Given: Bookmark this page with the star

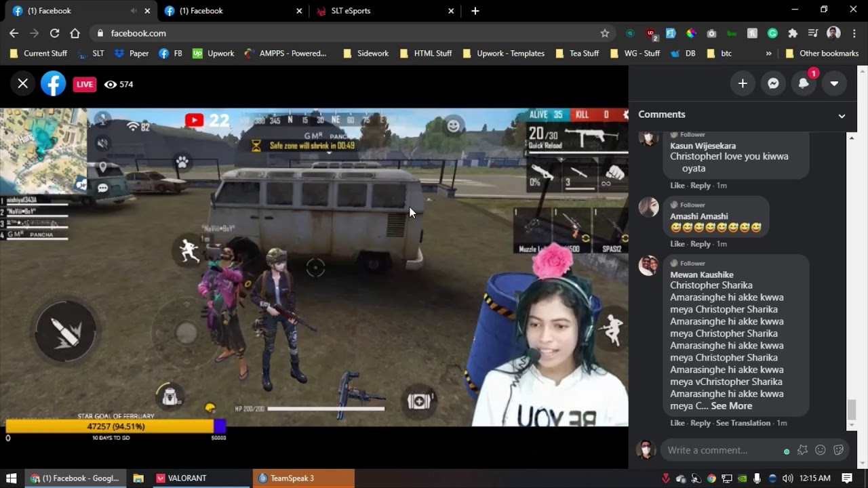Looking at the screenshot, I should pos(604,33).
